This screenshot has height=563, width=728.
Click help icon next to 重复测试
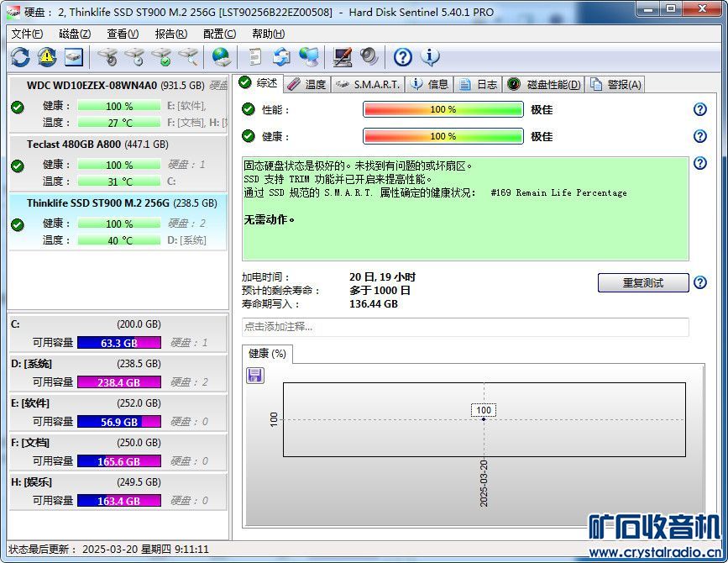(699, 282)
